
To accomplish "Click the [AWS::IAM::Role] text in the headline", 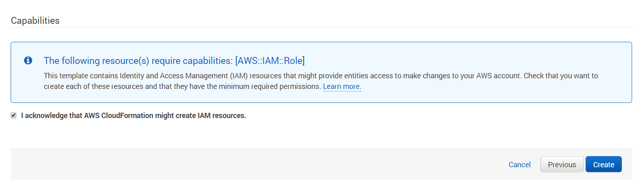I will click(270, 61).
